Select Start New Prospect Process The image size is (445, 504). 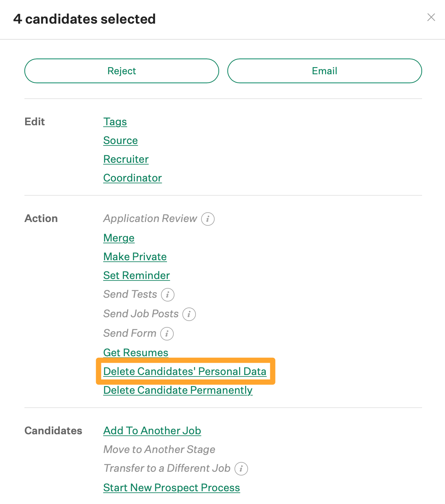[171, 488]
